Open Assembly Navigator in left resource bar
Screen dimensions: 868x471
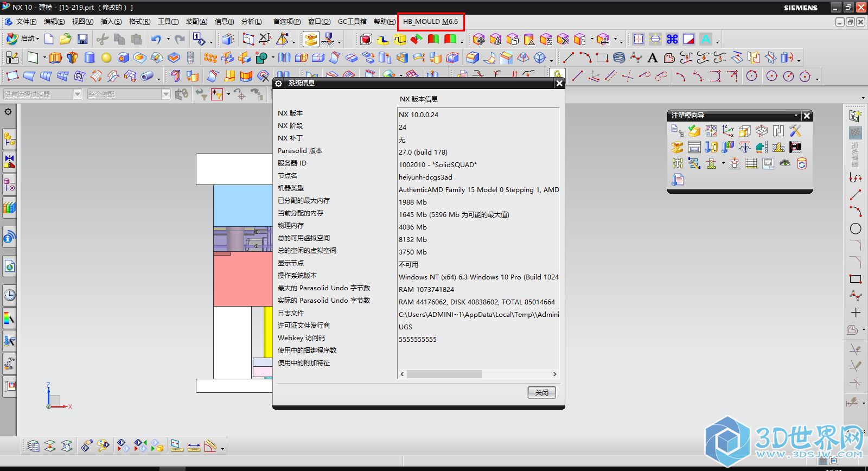[x=9, y=139]
